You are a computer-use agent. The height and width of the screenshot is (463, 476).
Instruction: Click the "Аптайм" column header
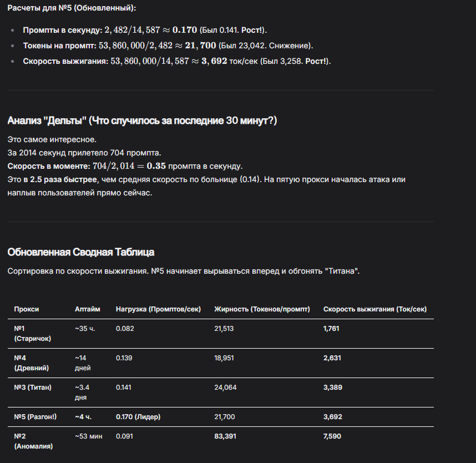pyautogui.click(x=88, y=309)
